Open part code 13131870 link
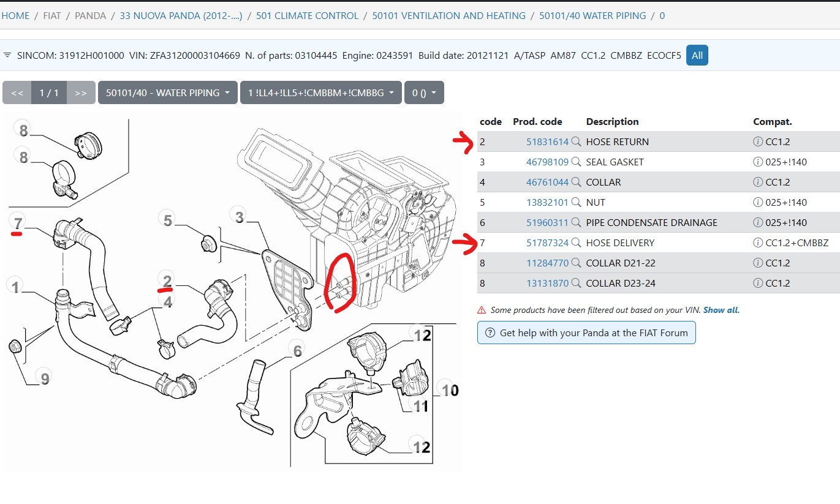 tap(548, 283)
